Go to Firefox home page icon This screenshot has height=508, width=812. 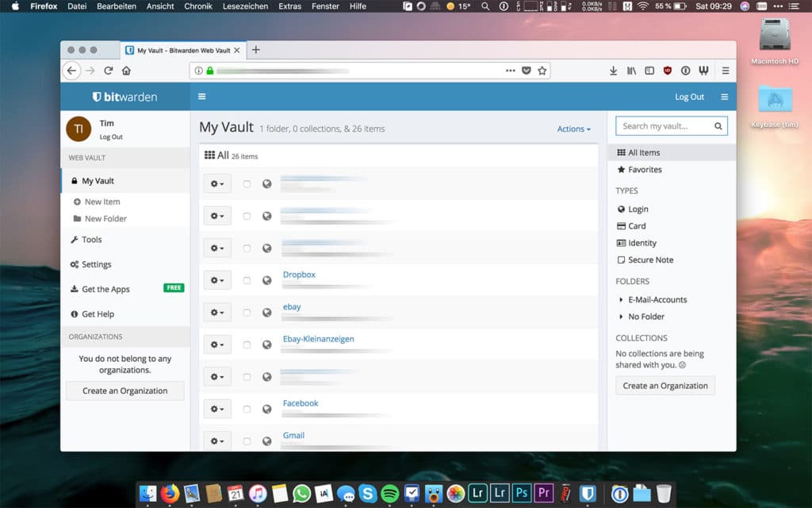[x=126, y=71]
